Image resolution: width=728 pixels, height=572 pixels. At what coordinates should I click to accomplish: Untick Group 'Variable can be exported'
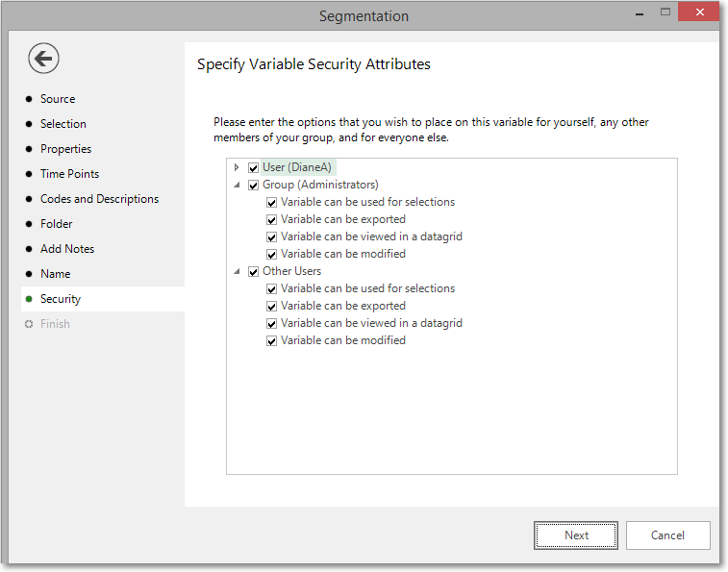coord(271,219)
